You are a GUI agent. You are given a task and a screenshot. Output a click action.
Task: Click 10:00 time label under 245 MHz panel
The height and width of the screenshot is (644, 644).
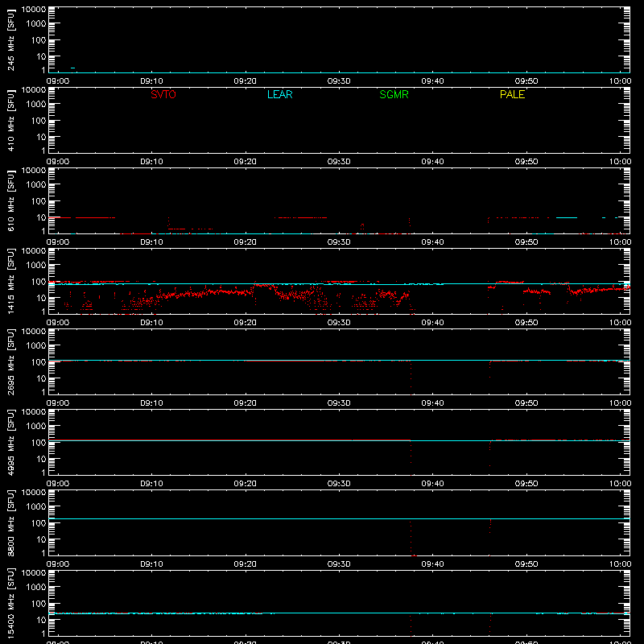(620, 81)
